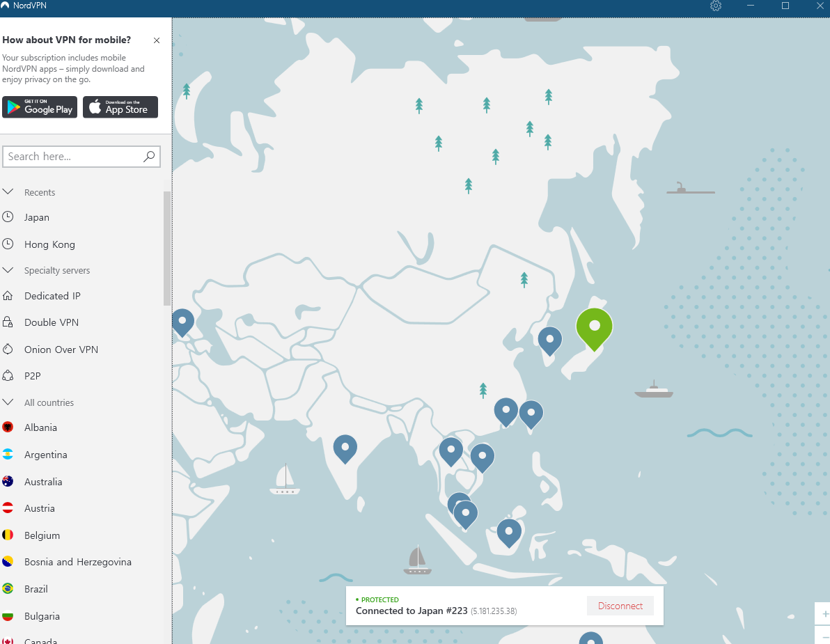
Task: Collapse the All countries section
Action: coord(8,402)
